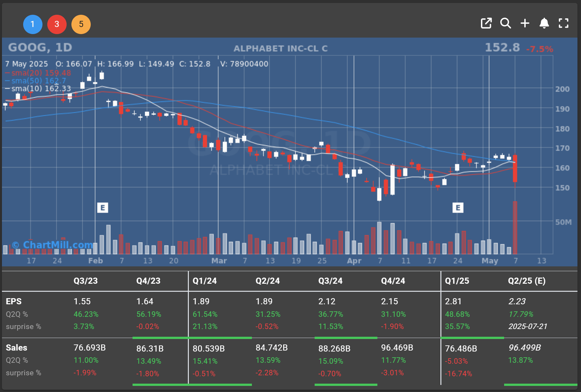Viewport: 581px width, 392px height.
Task: Set an alert with bell icon
Action: (544, 23)
